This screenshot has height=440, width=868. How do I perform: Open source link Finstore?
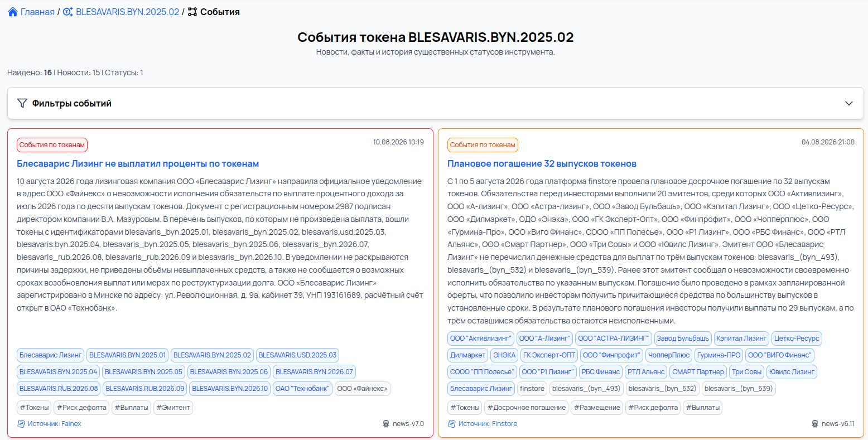[x=488, y=424]
